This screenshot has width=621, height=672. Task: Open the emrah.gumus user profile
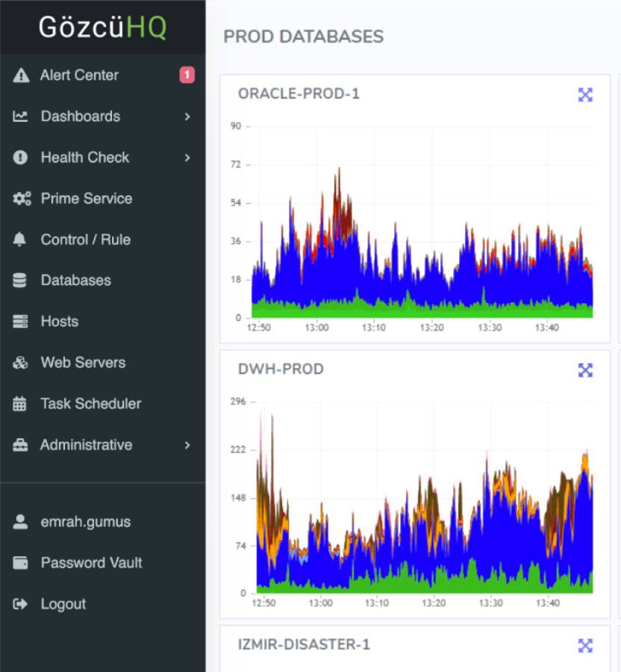click(x=103, y=522)
